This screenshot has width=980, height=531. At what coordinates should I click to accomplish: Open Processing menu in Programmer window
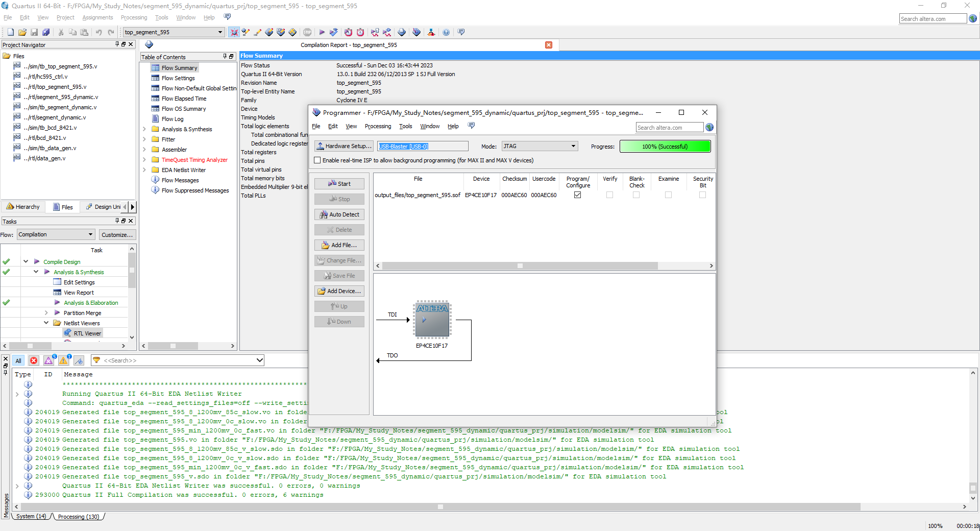tap(378, 126)
